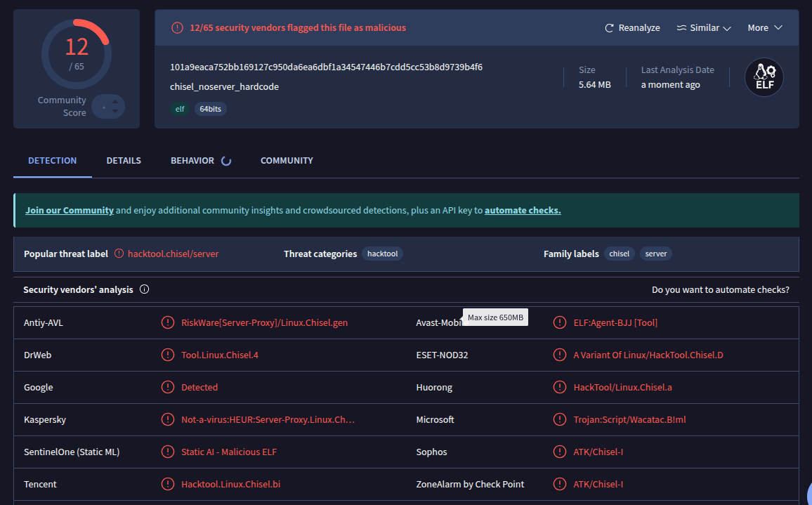Click the Huorong detection warning icon

tap(559, 387)
